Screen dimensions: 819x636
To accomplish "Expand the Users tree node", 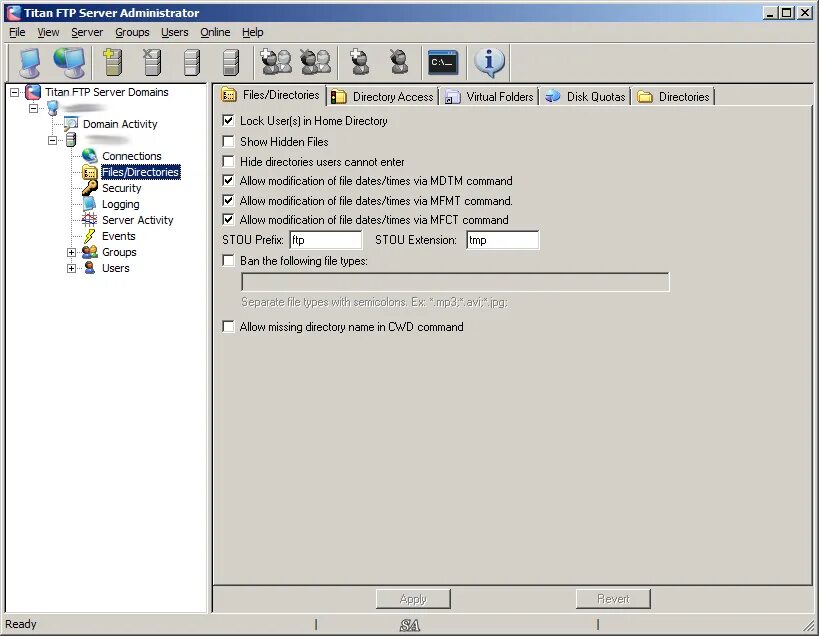I will (x=72, y=268).
